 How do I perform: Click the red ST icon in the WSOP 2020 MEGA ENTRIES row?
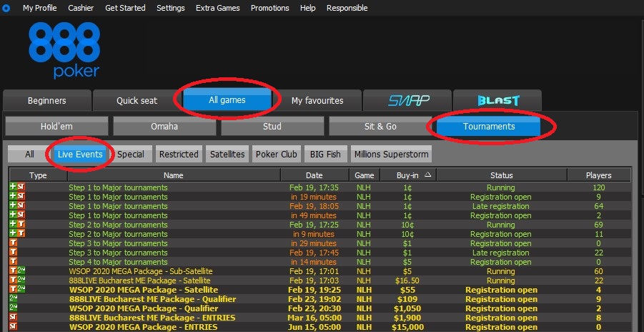13,327
